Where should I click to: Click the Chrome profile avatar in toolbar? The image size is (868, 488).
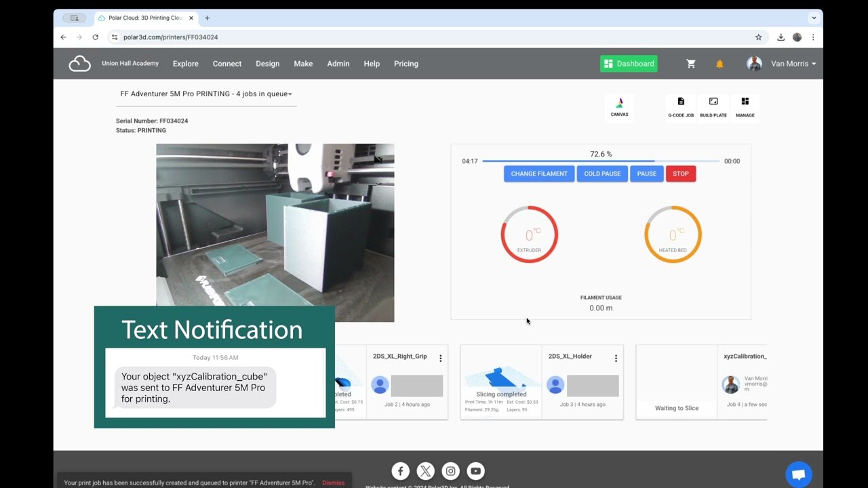coord(797,37)
